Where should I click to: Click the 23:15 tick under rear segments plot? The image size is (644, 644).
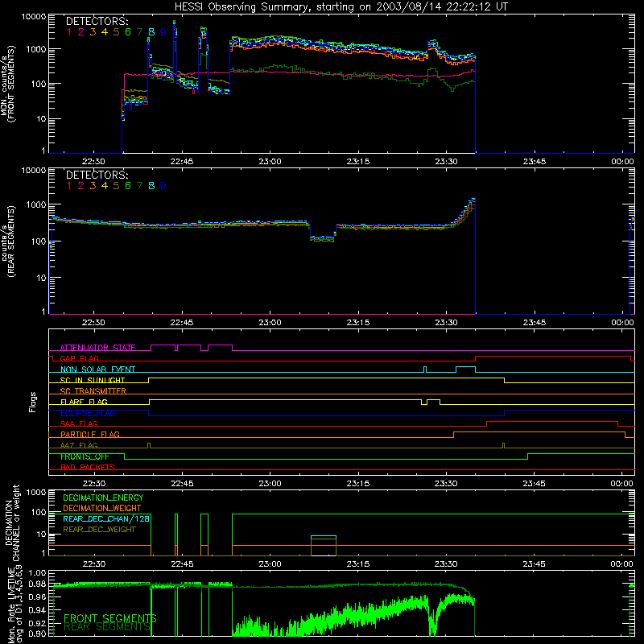pos(357,323)
